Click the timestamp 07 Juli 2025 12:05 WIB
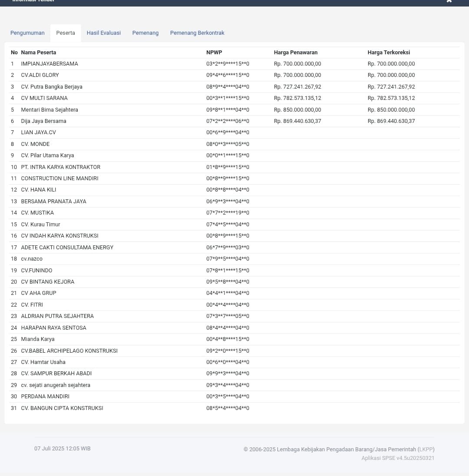Viewport: 469px width, 476px height. [62, 449]
